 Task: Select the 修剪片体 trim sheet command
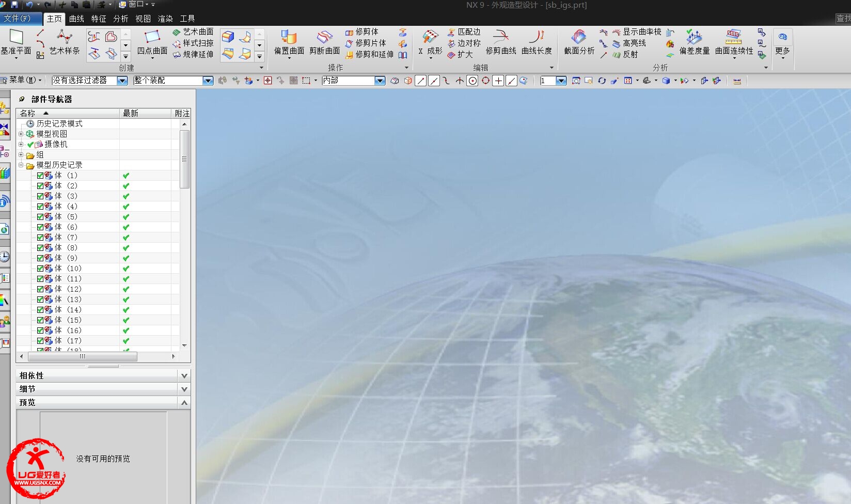pos(366,43)
